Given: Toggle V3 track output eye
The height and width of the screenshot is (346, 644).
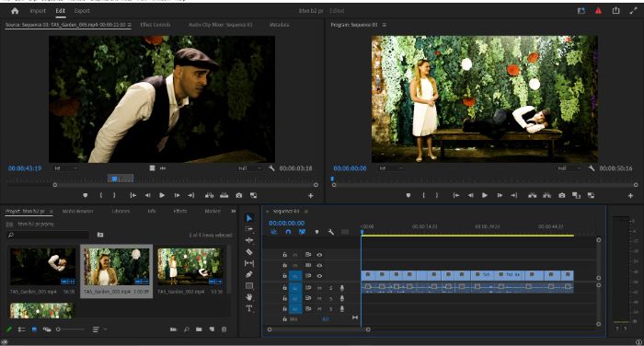Looking at the screenshot, I should (319, 255).
